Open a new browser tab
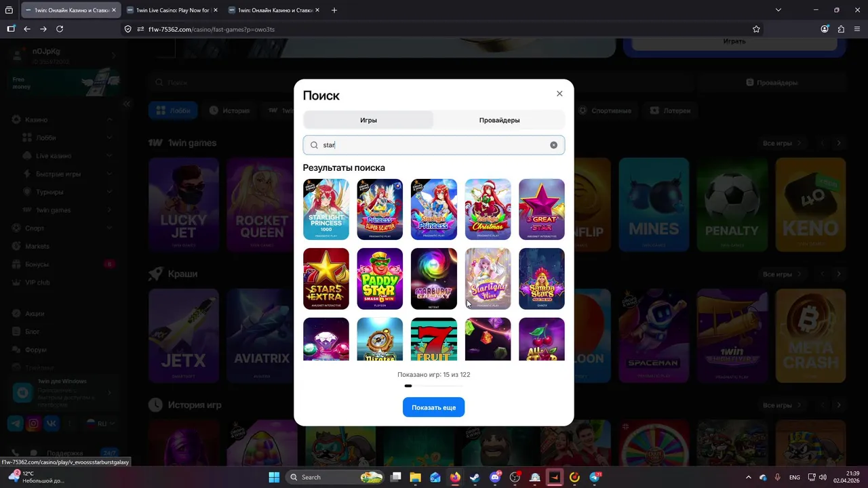This screenshot has height=488, width=868. click(334, 10)
